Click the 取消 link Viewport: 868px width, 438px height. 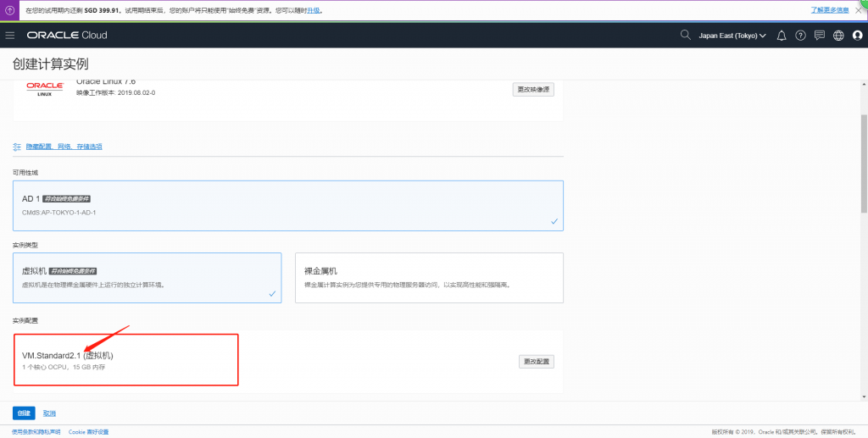(49, 413)
